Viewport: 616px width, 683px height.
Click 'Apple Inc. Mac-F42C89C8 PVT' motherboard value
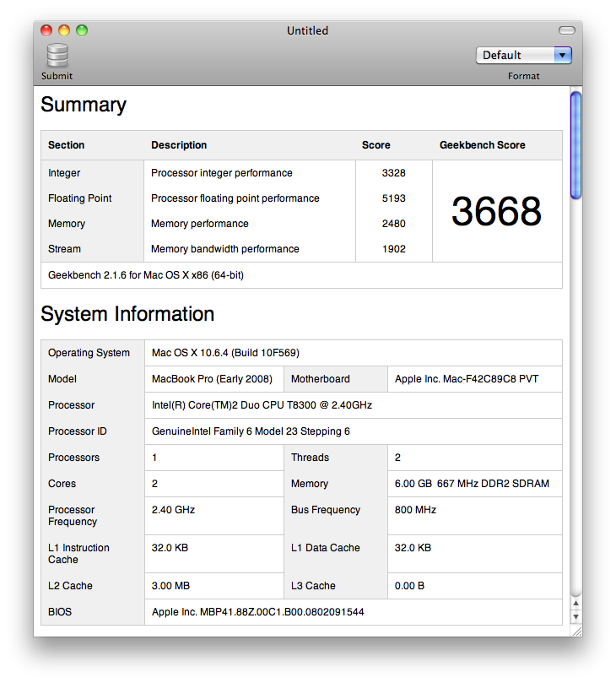coord(467,379)
